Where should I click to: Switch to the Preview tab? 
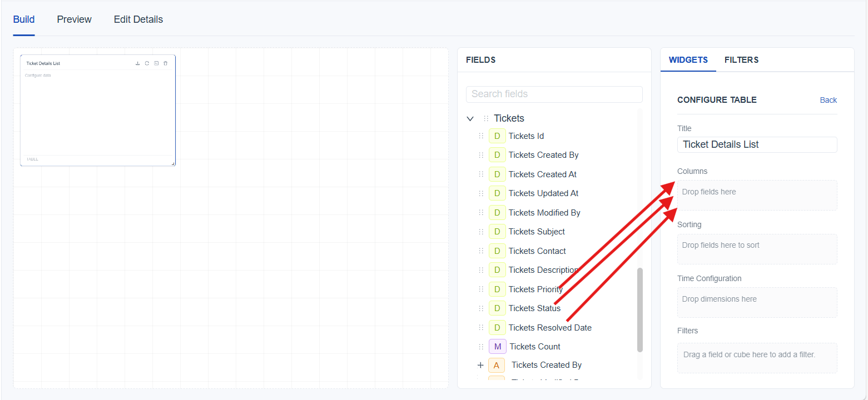(74, 19)
